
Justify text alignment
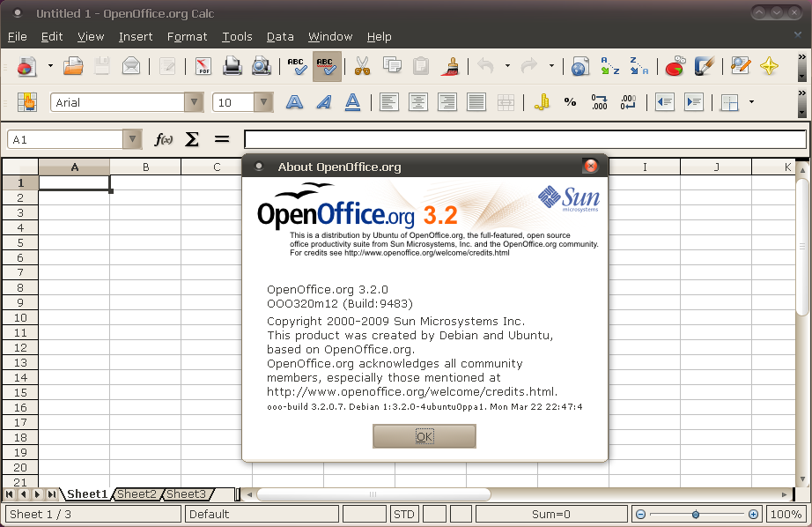click(x=476, y=102)
